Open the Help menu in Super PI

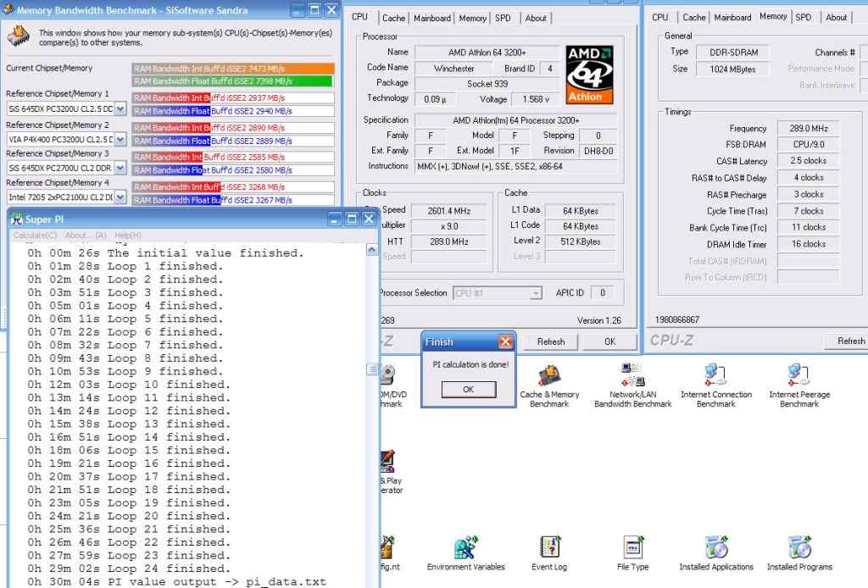(x=128, y=235)
